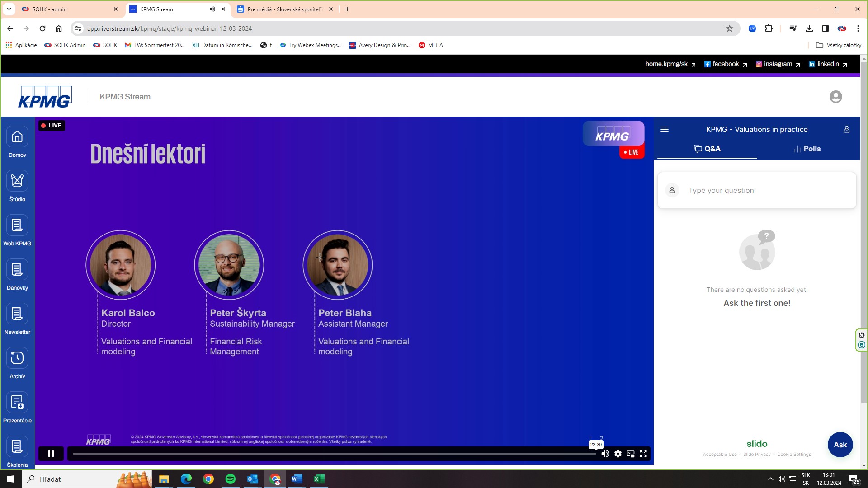
Task: Switch to the Polls tab
Action: pyautogui.click(x=807, y=149)
